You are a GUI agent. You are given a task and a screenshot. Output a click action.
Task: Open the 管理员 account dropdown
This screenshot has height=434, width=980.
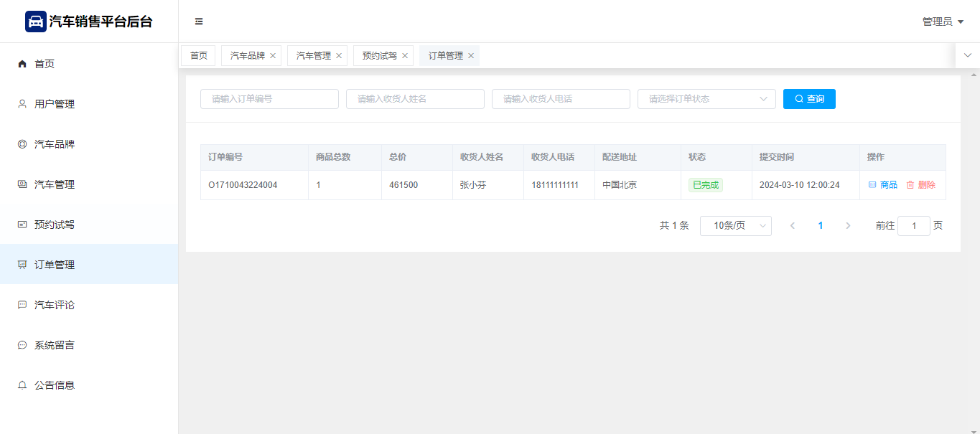tap(942, 22)
